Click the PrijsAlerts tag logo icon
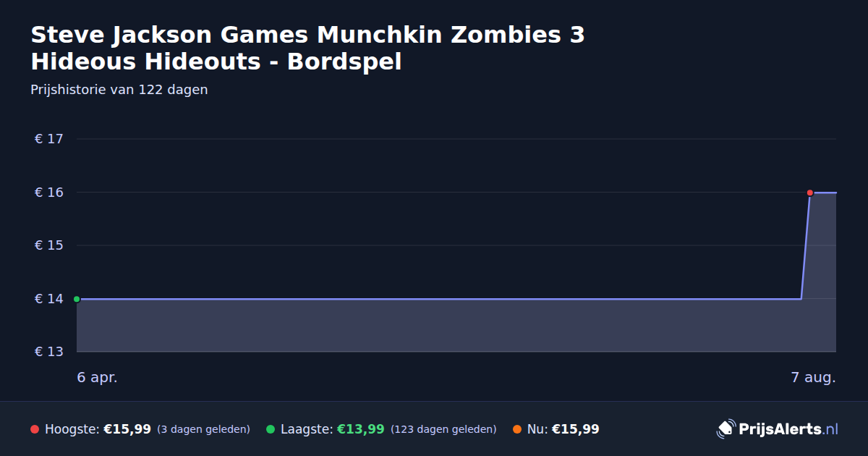Image resolution: width=868 pixels, height=456 pixels. [726, 429]
